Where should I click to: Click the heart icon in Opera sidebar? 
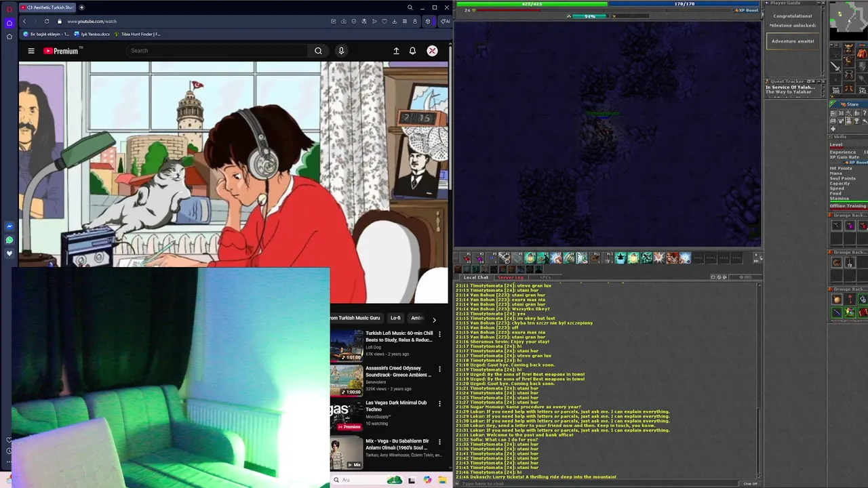(x=9, y=253)
